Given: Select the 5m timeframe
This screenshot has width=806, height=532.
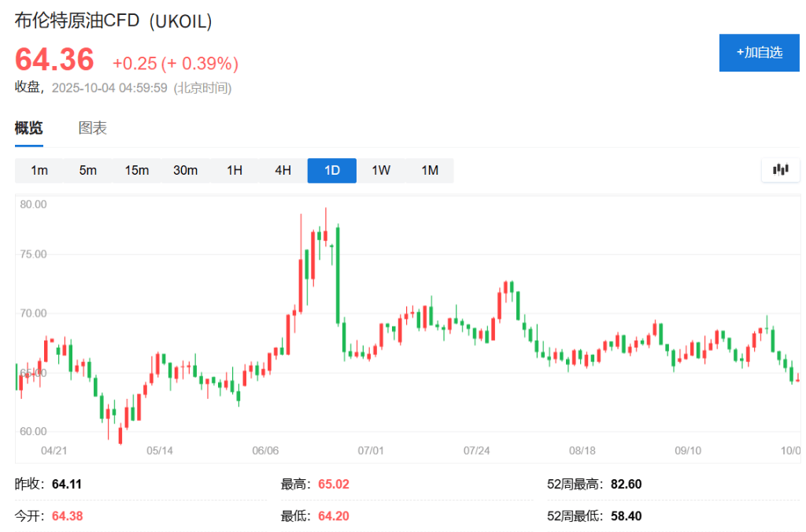Looking at the screenshot, I should click(88, 170).
